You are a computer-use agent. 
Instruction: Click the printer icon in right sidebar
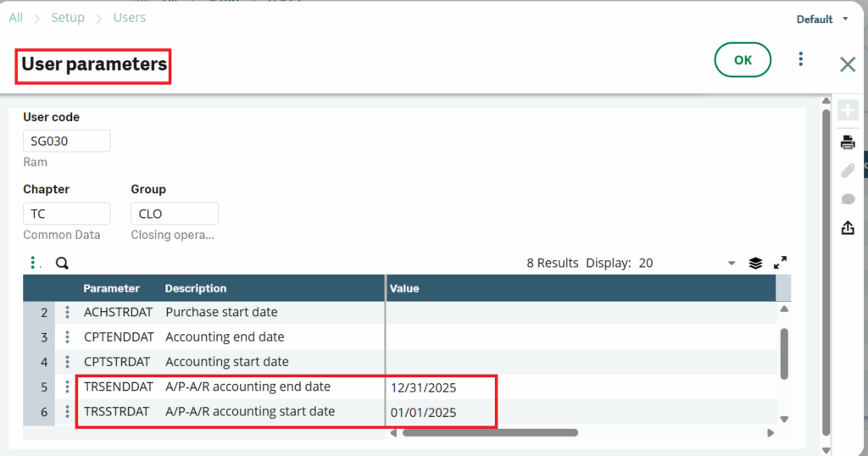pos(847,142)
